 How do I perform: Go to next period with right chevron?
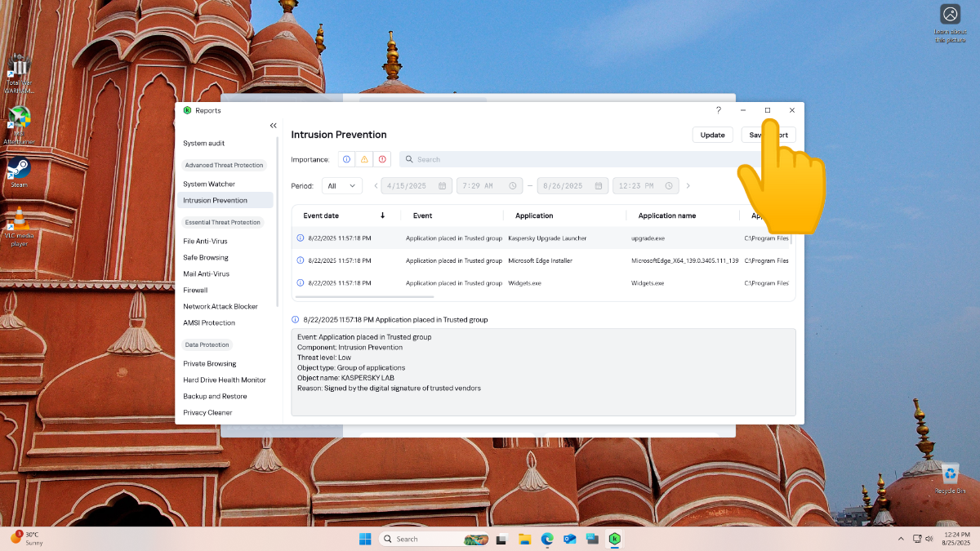tap(688, 186)
